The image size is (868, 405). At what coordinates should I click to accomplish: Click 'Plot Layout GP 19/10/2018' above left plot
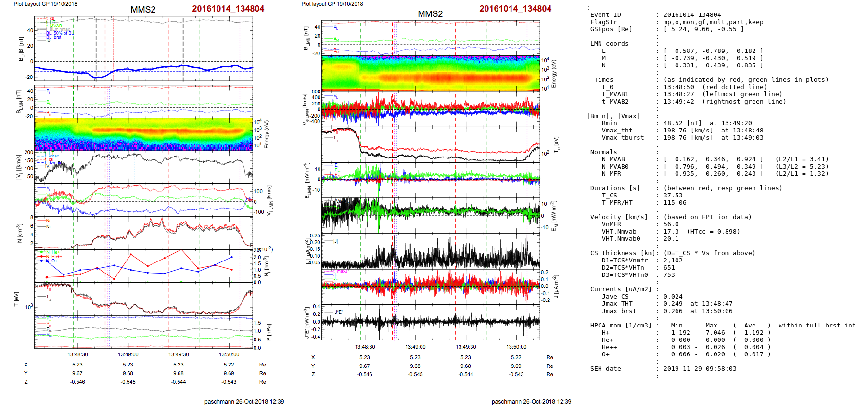tap(45, 4)
